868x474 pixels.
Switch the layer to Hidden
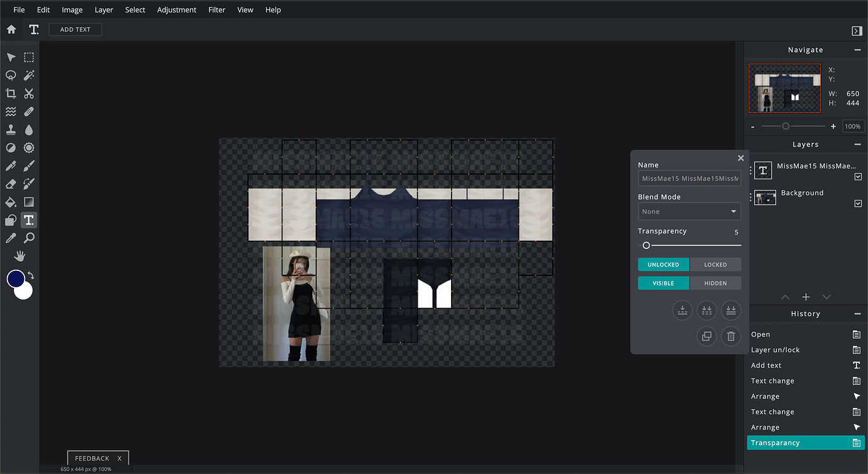pyautogui.click(x=715, y=283)
